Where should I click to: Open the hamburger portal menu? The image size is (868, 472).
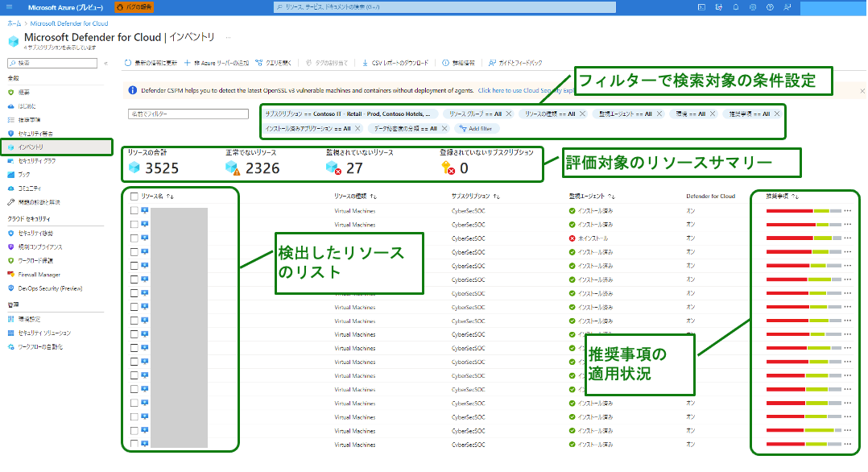(x=10, y=7)
